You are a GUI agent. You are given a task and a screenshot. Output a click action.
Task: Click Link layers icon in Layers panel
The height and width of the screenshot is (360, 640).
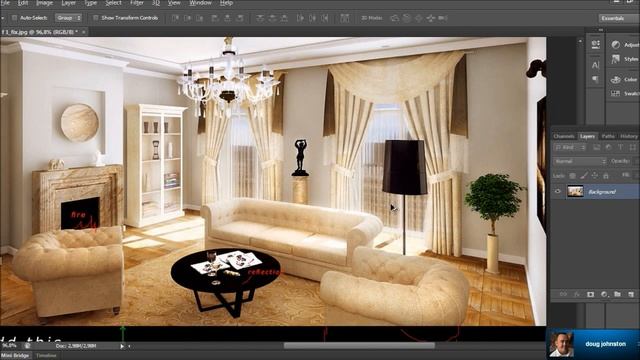[x=563, y=294]
